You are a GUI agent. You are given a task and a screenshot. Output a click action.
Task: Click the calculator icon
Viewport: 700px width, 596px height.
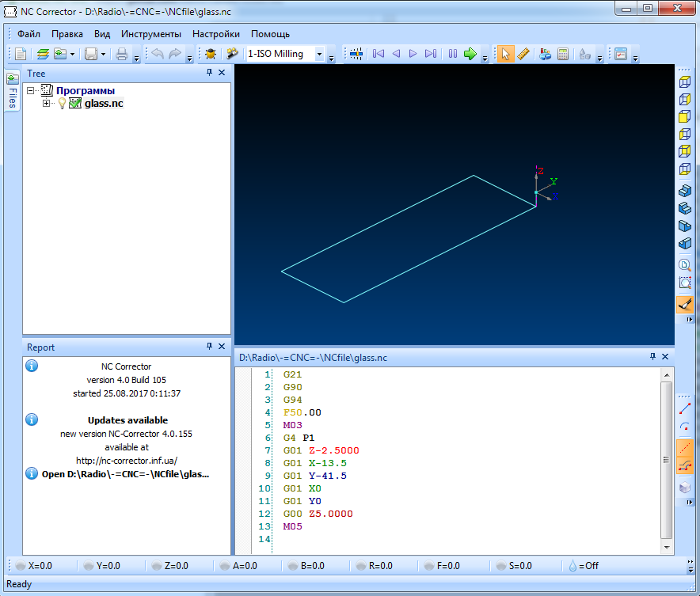coord(563,54)
